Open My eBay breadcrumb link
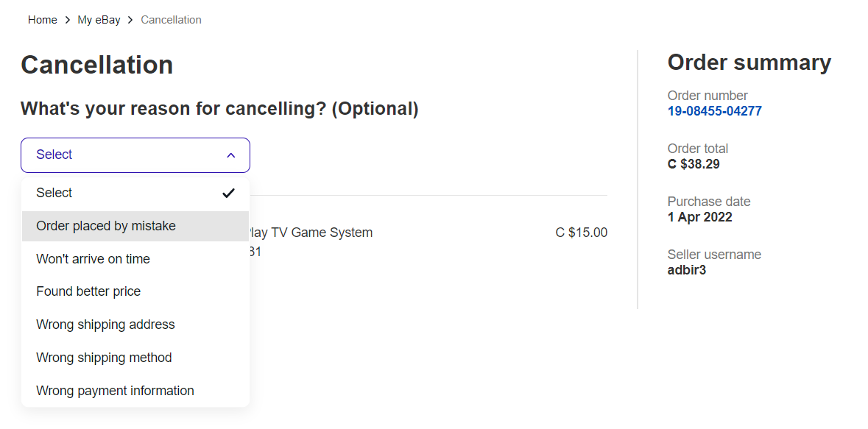 point(99,20)
